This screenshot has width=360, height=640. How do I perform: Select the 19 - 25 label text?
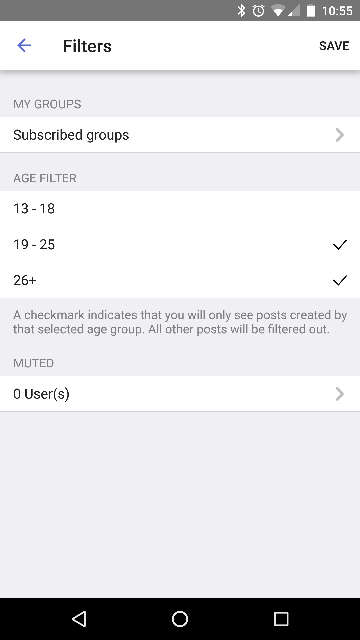tap(34, 244)
